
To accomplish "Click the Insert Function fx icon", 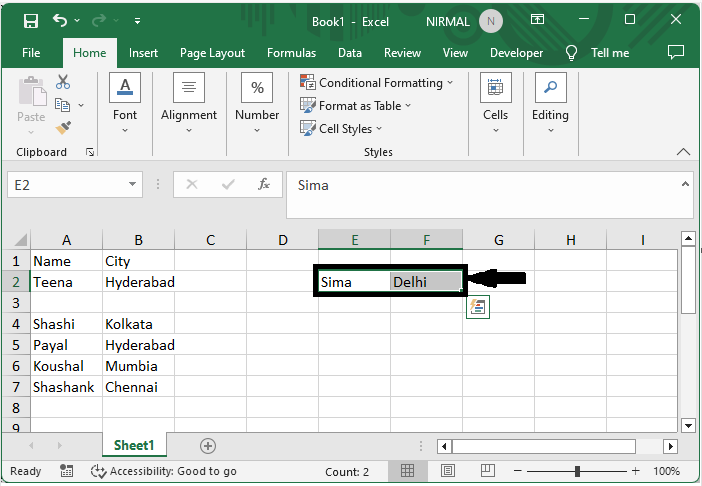I will pos(264,185).
